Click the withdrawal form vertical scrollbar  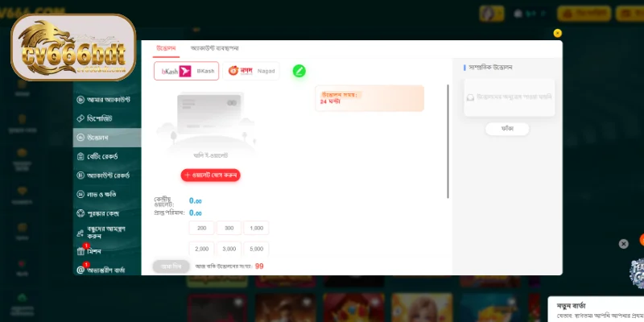pos(448,142)
